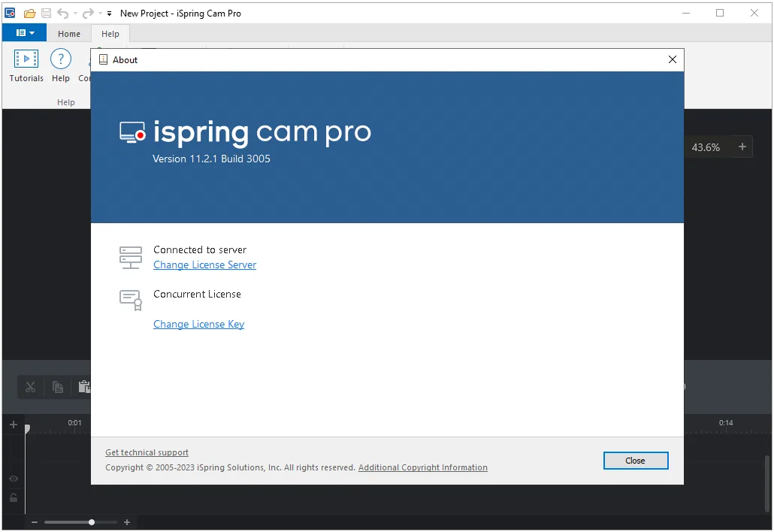Viewport: 774px width, 532px height.
Task: Close the About dialog with the X
Action: tap(672, 59)
